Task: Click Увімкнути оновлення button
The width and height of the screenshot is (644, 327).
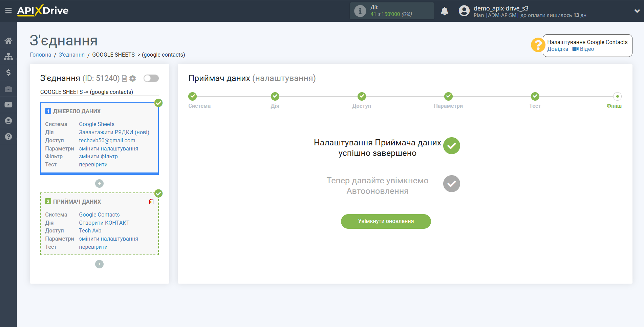Action: [386, 221]
